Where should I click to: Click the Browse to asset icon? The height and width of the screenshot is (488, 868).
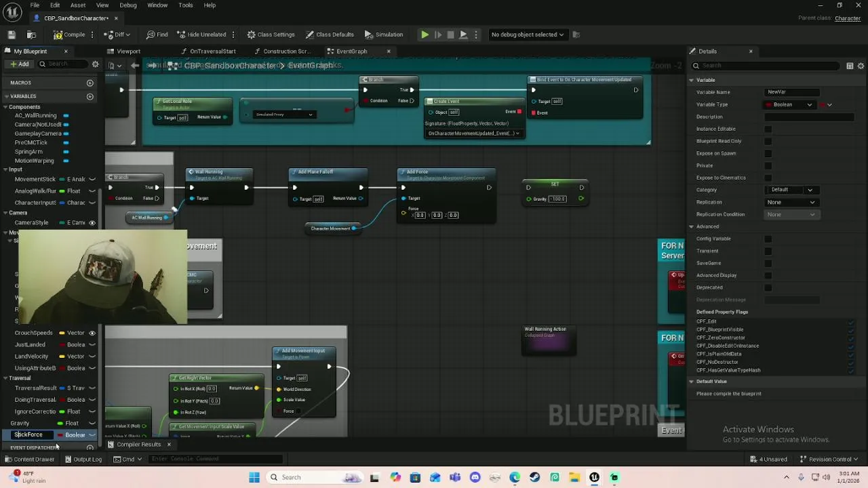click(x=31, y=35)
